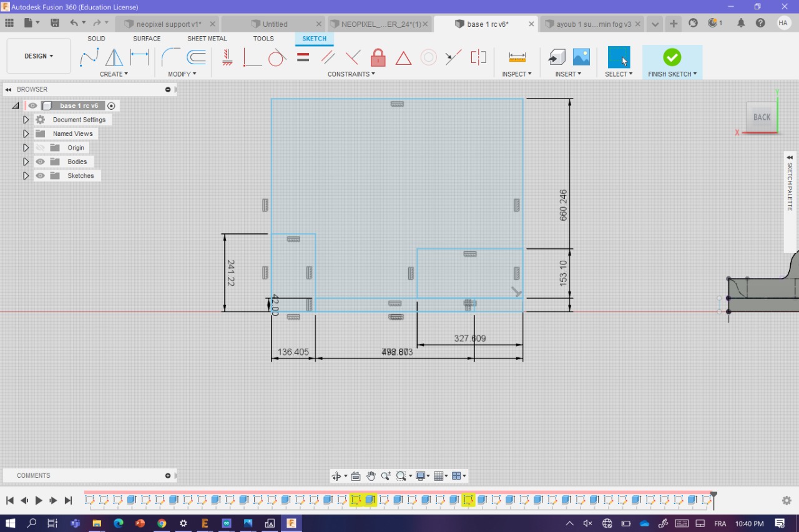Image resolution: width=799 pixels, height=532 pixels.
Task: Apply the Concentric constraint
Action: click(428, 58)
